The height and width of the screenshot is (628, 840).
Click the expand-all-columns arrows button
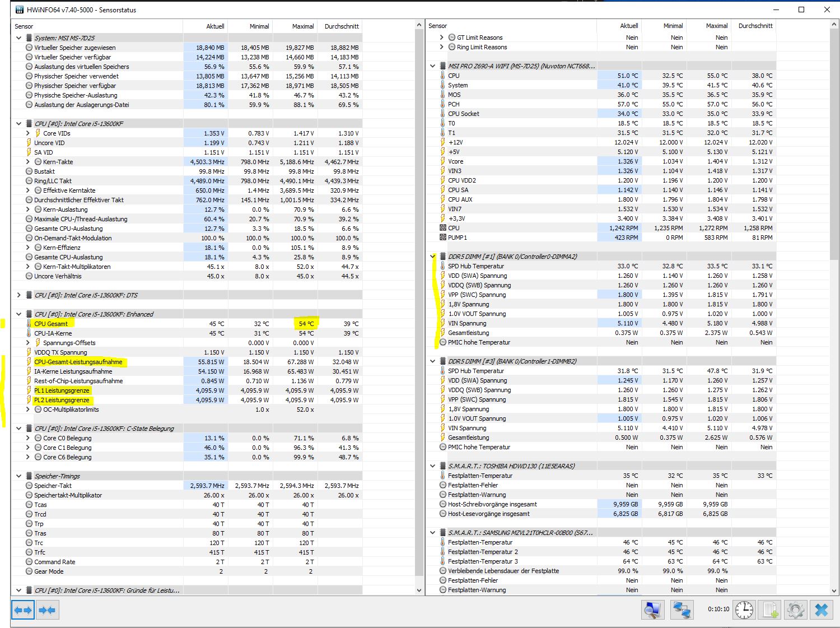point(23,610)
